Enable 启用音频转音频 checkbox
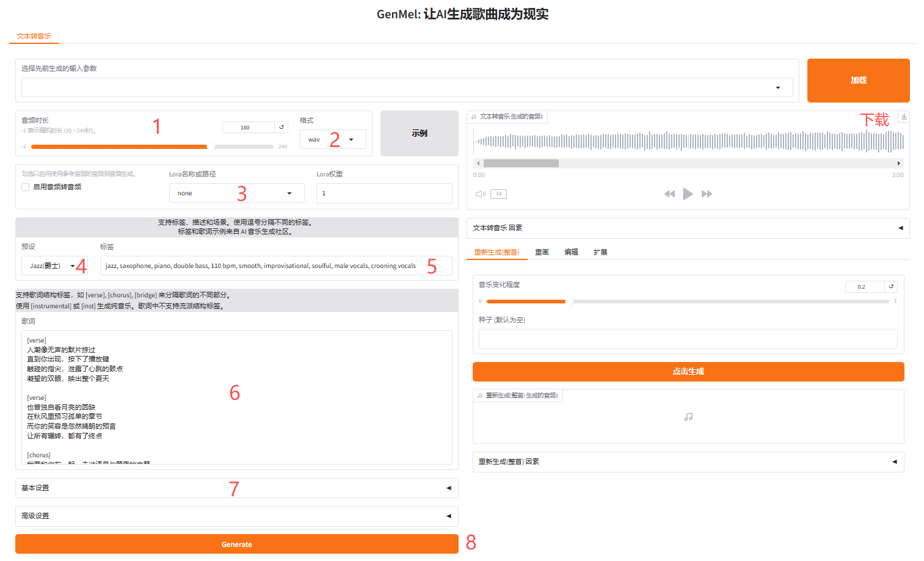The image size is (924, 561). tap(26, 187)
